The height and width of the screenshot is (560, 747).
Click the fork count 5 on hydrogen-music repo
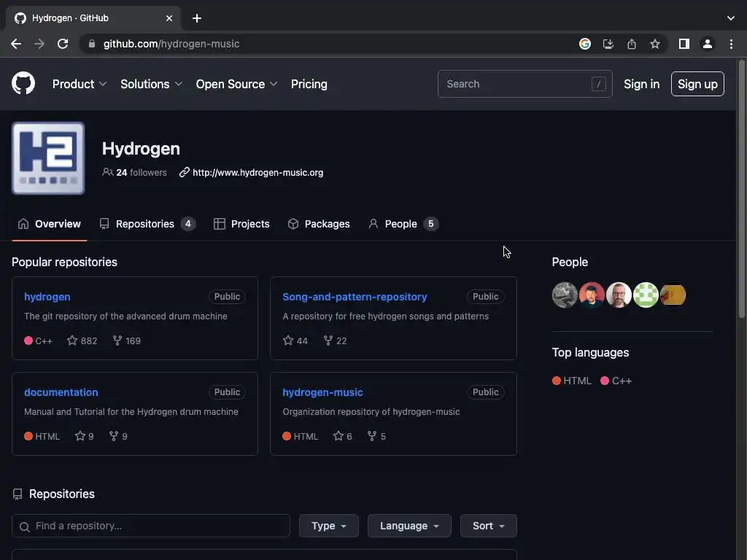point(376,436)
